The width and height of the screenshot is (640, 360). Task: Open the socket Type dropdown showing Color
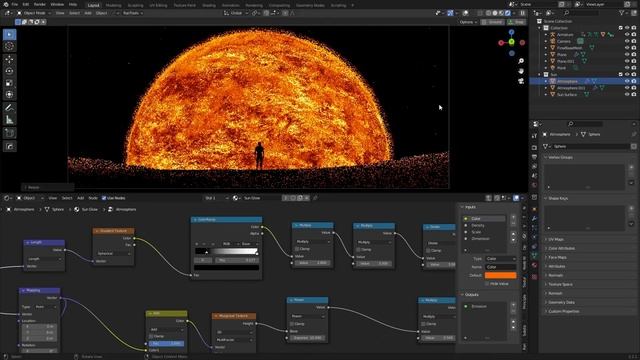pyautogui.click(x=500, y=259)
